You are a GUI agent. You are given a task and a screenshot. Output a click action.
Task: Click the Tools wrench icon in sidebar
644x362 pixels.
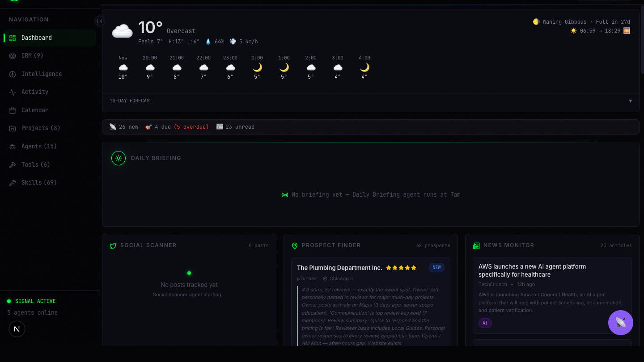(x=12, y=164)
